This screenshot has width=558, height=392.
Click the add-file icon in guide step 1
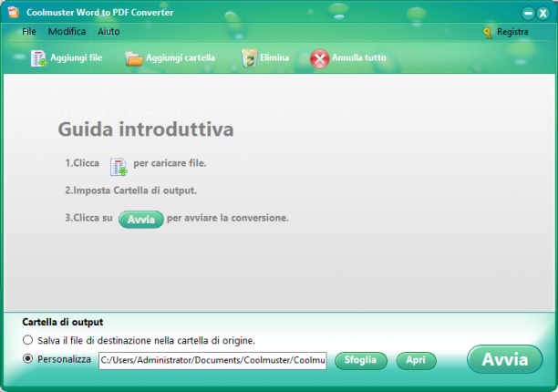119,167
